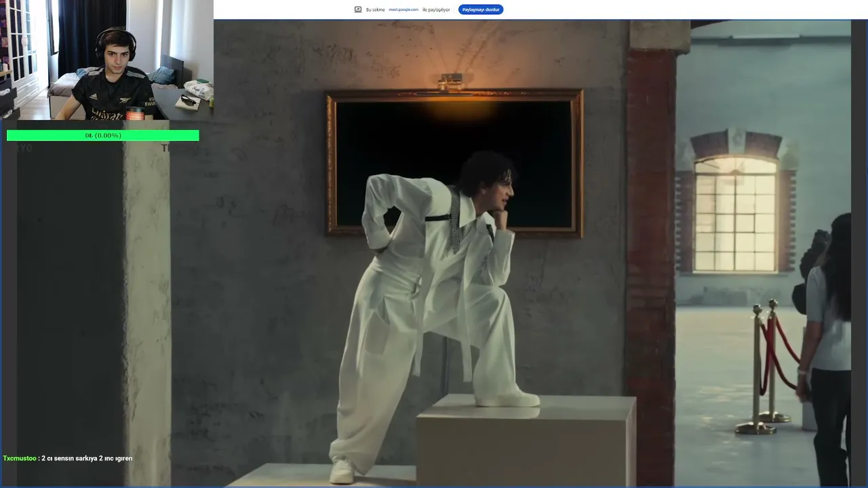Click the "Paylaşmayı durdur" stop sharing button
This screenshot has height=488, width=868.
(481, 9)
